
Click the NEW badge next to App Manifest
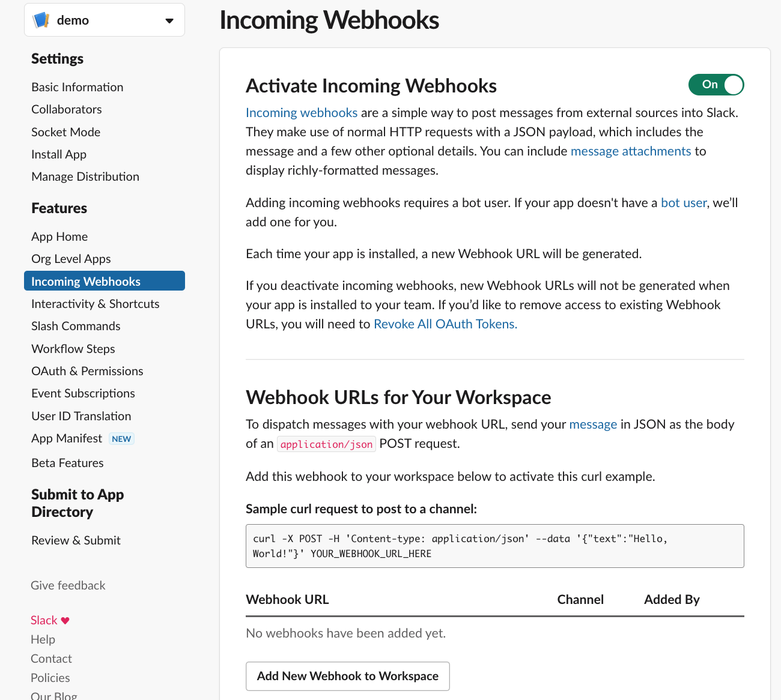(121, 439)
